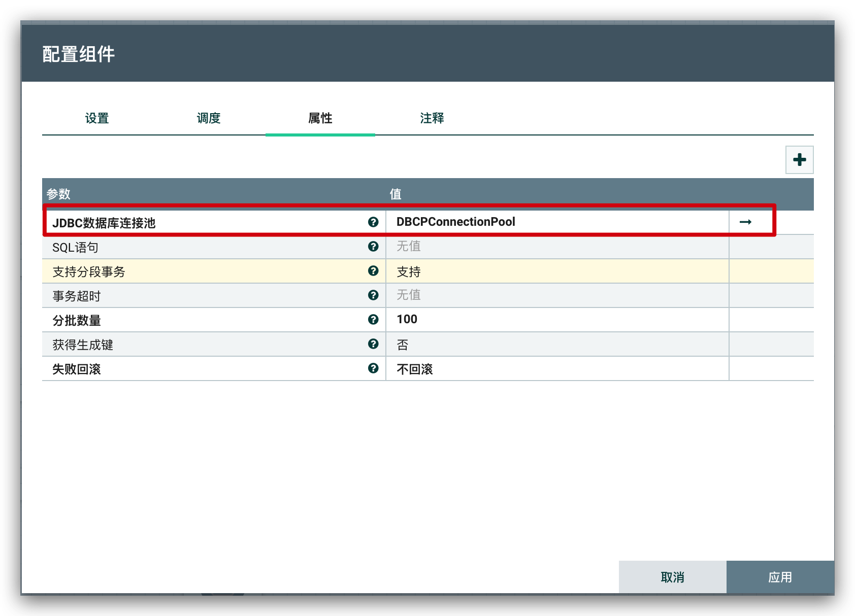Open the 设置 tab

tap(97, 119)
